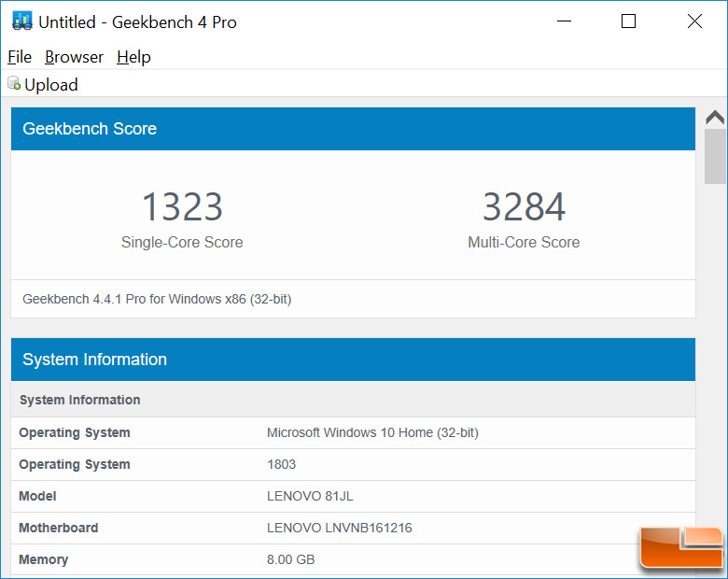This screenshot has width=728, height=579.
Task: Click the Upload toolbar button
Action: 43,84
